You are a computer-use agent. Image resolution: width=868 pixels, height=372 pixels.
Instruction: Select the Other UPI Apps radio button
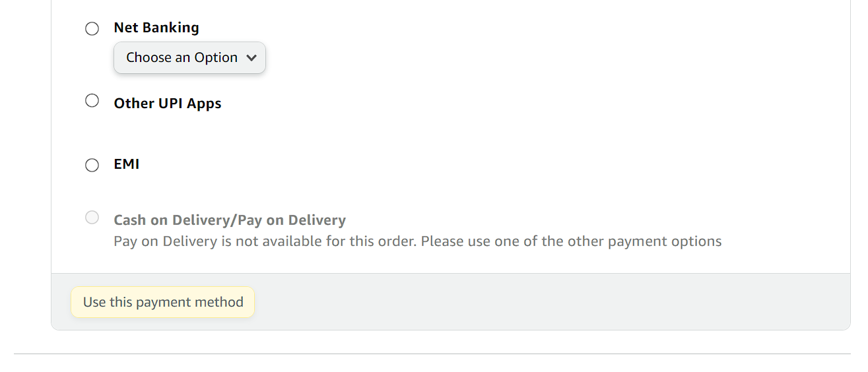(x=92, y=101)
